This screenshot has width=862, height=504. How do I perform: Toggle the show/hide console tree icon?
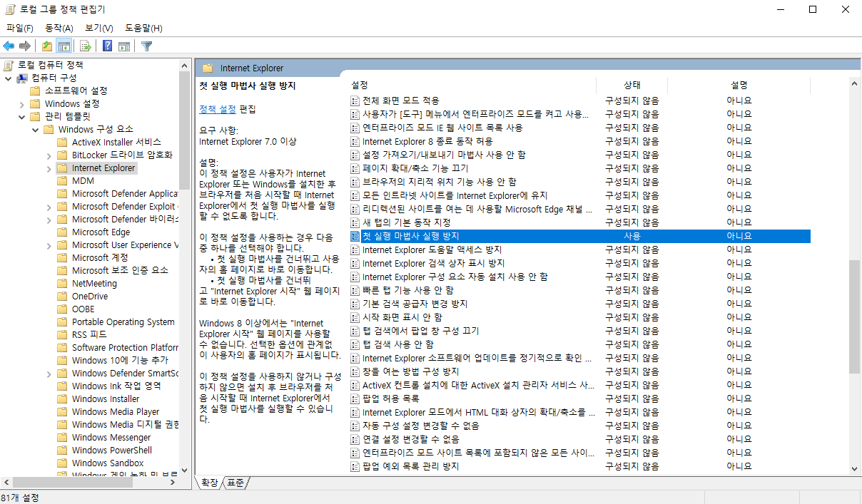pos(64,46)
